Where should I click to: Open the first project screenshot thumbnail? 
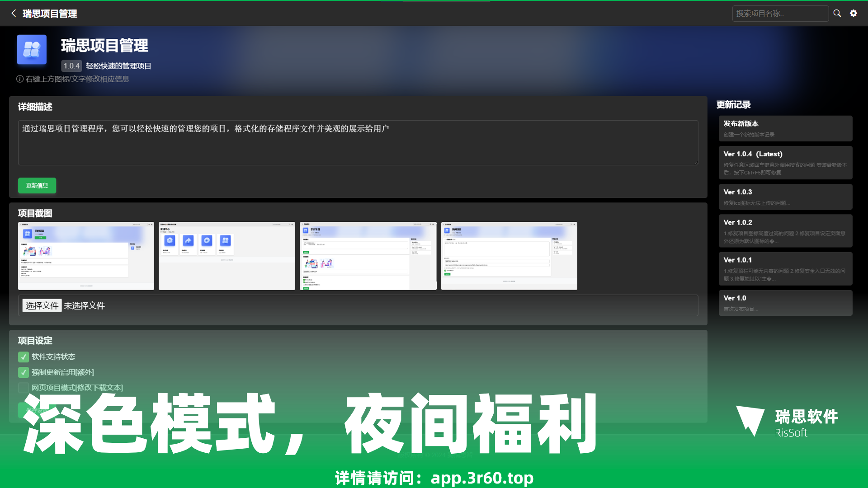coord(86,256)
